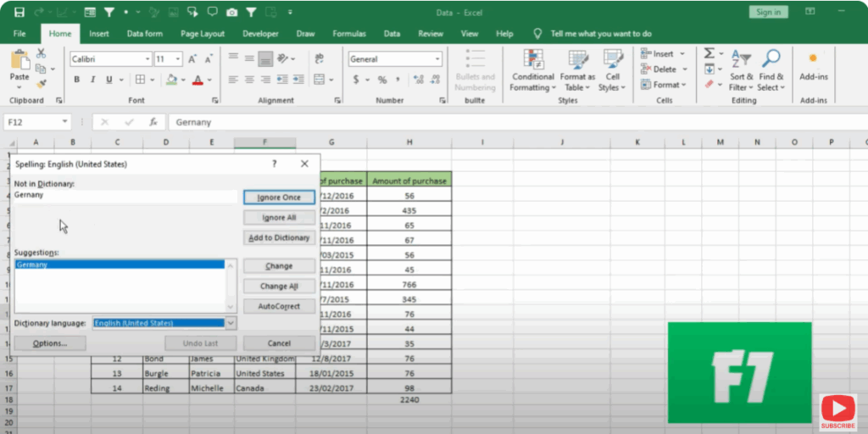Open the General number format dropdown
Viewport: 868px width, 434px height.
(x=437, y=59)
